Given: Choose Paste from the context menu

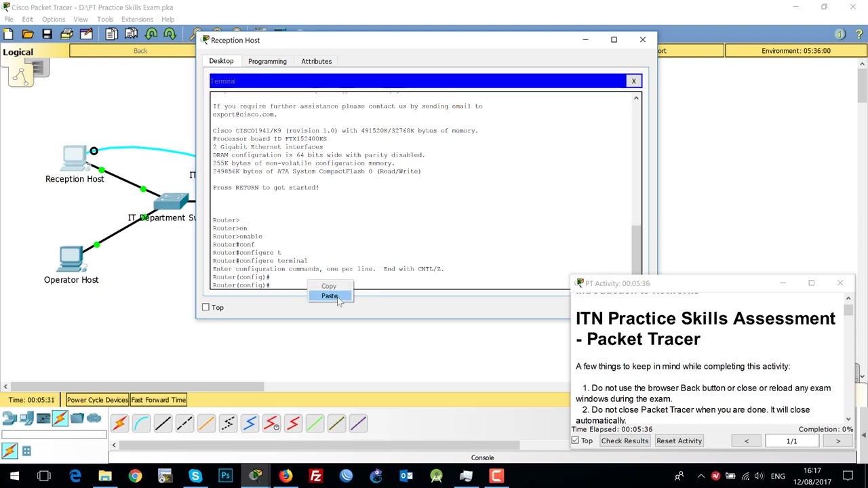Looking at the screenshot, I should 329,296.
